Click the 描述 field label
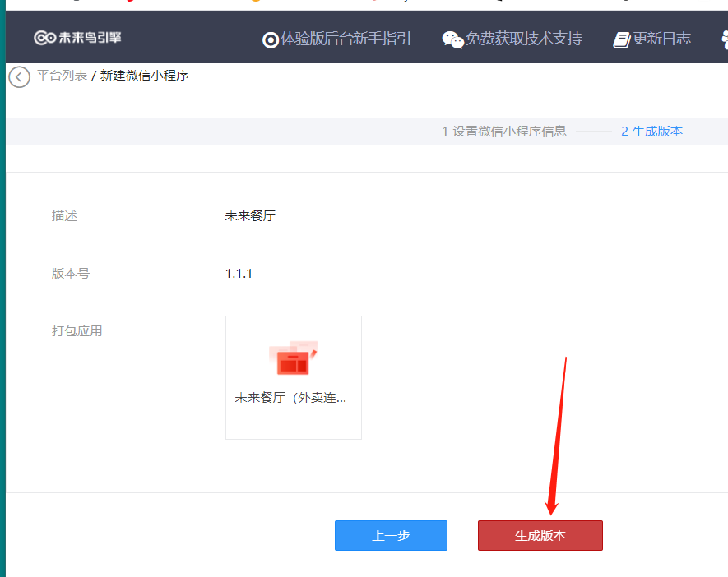The image size is (728, 577). [x=64, y=215]
